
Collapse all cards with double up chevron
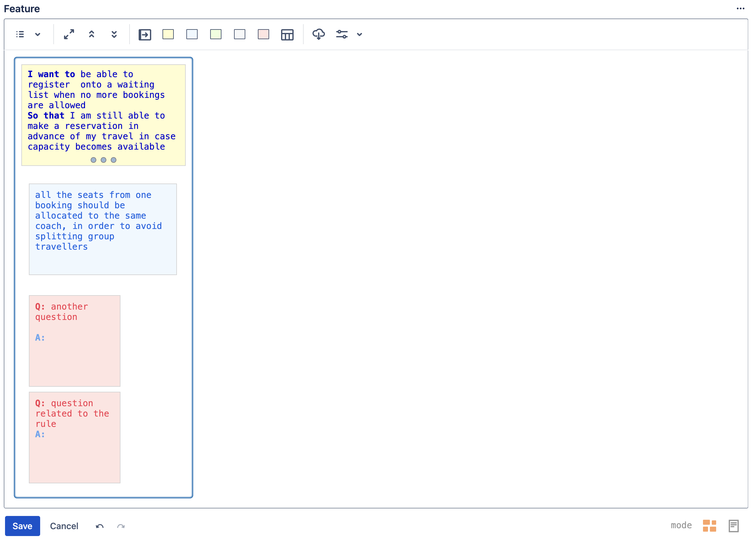pyautogui.click(x=92, y=34)
